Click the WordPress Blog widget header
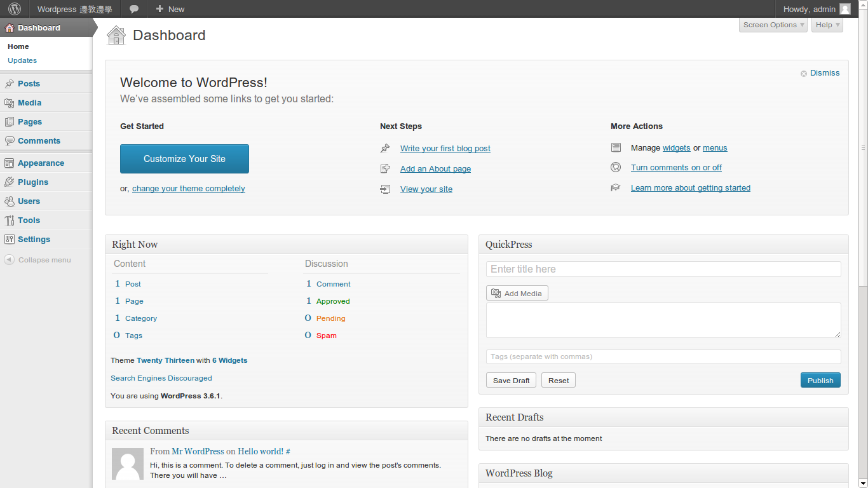The image size is (868, 488). coord(663,473)
